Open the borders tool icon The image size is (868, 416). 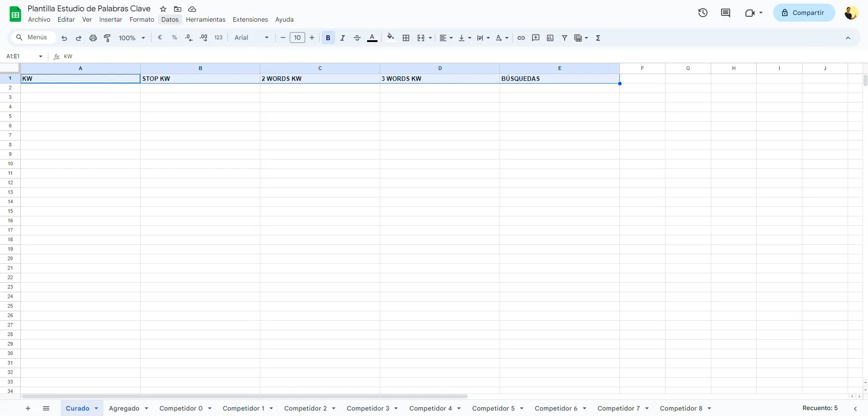[x=406, y=38]
